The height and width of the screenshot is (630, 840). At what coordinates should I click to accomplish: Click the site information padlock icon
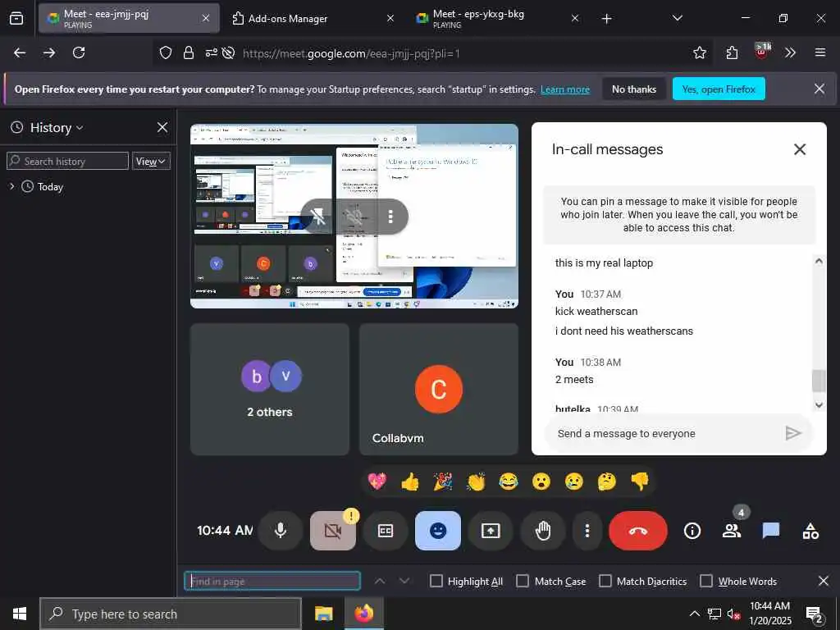(x=189, y=52)
